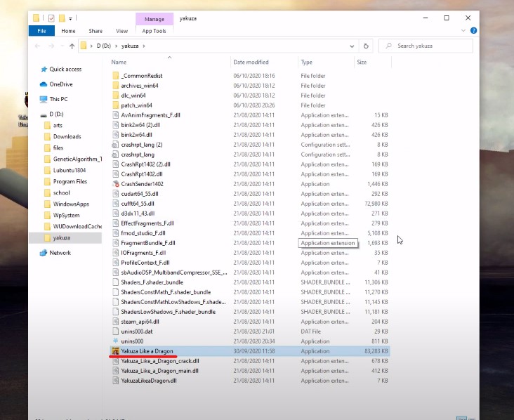Screen dimensions: 514x420
Task: Select the D (D:) drive in navigation pane
Action: (x=56, y=114)
